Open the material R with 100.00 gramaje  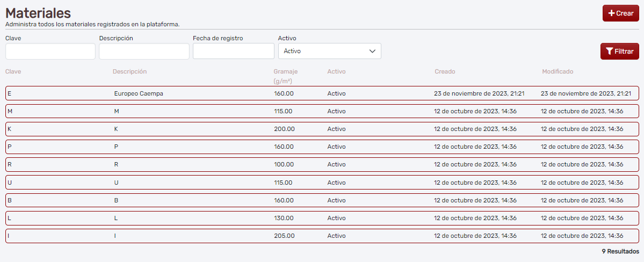[322, 164]
